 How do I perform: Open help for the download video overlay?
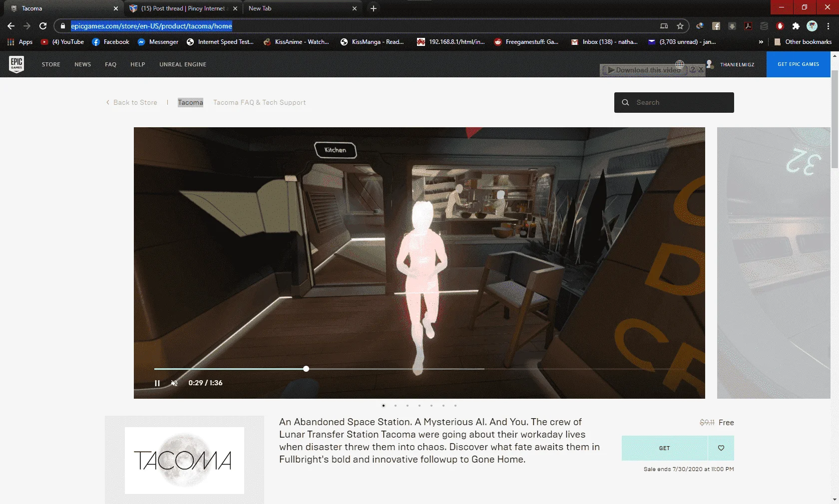[x=693, y=70]
